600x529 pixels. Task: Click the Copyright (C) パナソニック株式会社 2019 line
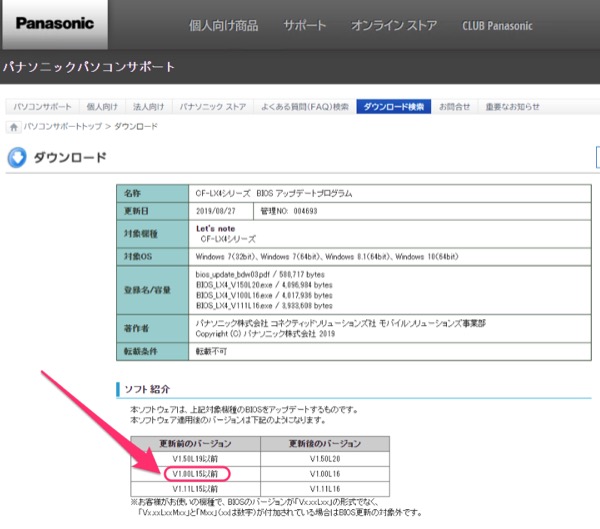point(265,334)
